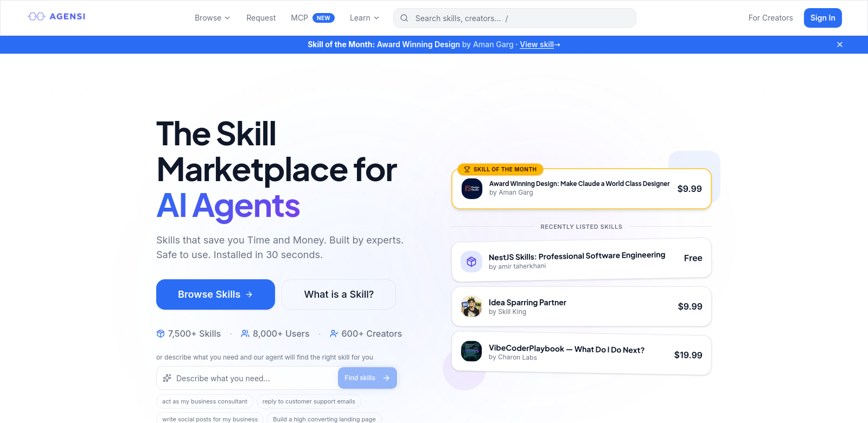Screen dimensions: 868x423
Task: Click the 8,000+ Users people icon
Action: (245, 334)
